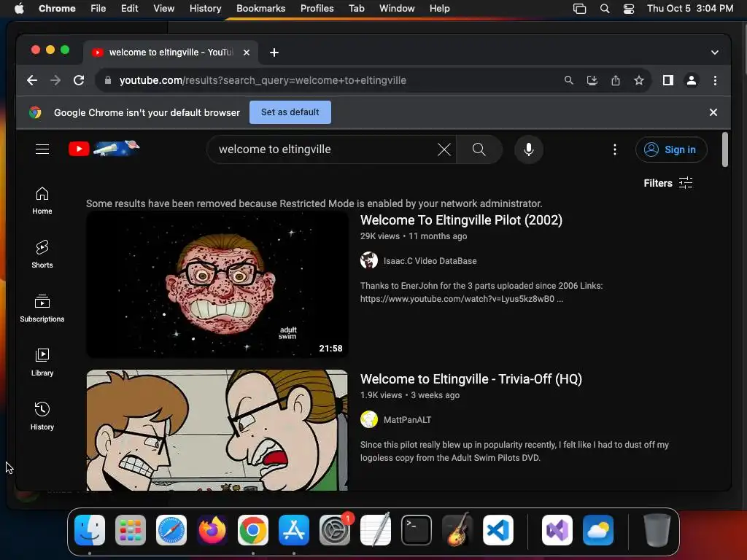This screenshot has height=560, width=747.
Task: Open the new tab plus button
Action: [x=274, y=52]
